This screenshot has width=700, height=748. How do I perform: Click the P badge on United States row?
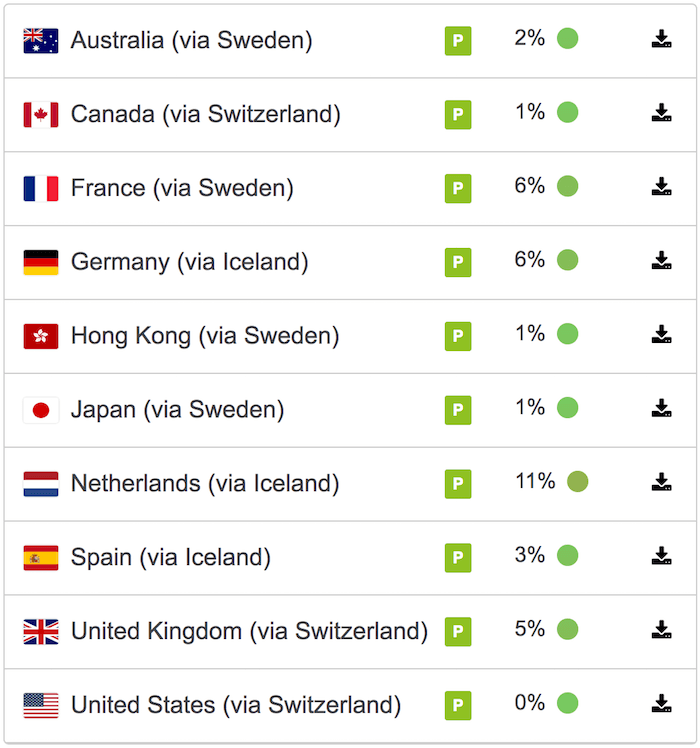[x=458, y=706]
